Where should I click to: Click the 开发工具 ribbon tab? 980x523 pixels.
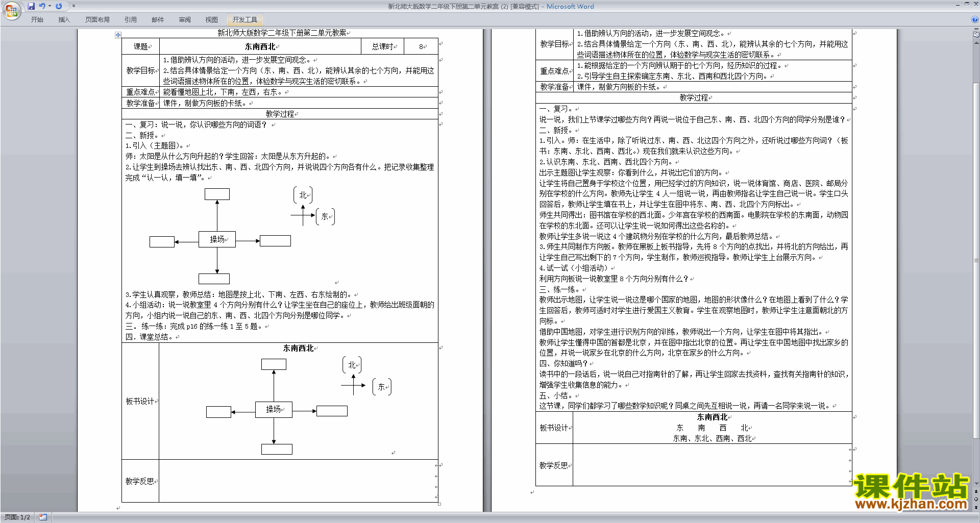pyautogui.click(x=244, y=19)
